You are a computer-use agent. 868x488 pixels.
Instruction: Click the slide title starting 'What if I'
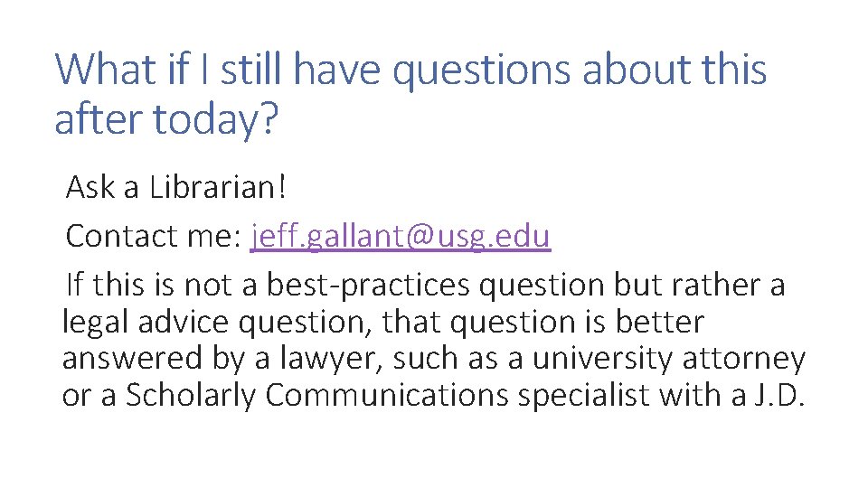coord(410,70)
